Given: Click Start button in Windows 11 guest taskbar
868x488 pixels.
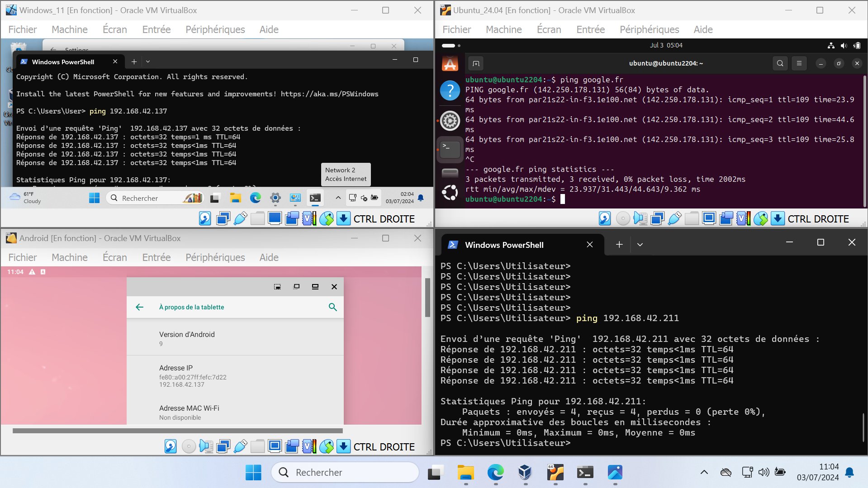Looking at the screenshot, I should [94, 198].
